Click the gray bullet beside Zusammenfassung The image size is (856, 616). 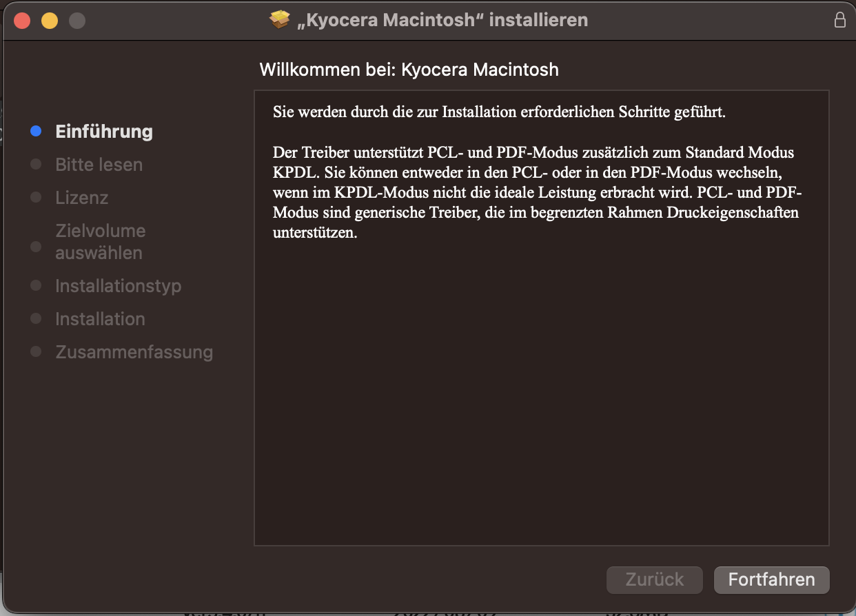click(37, 352)
